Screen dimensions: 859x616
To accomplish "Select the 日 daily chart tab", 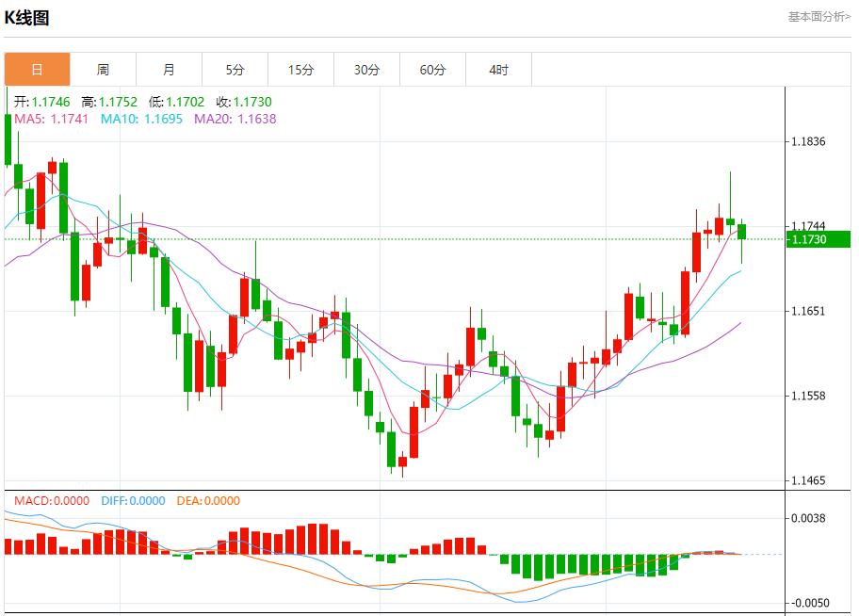I will (x=37, y=70).
